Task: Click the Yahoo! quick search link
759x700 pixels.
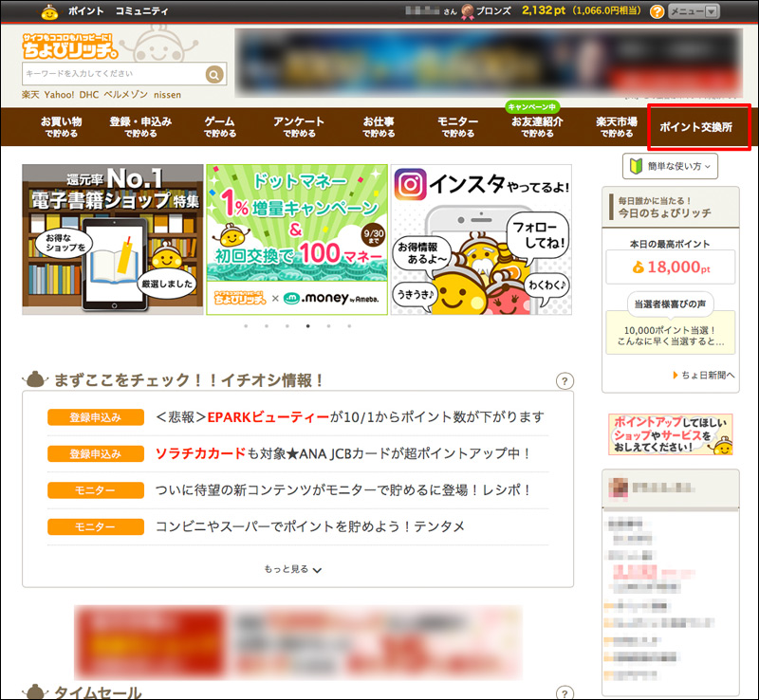Action: tap(59, 95)
